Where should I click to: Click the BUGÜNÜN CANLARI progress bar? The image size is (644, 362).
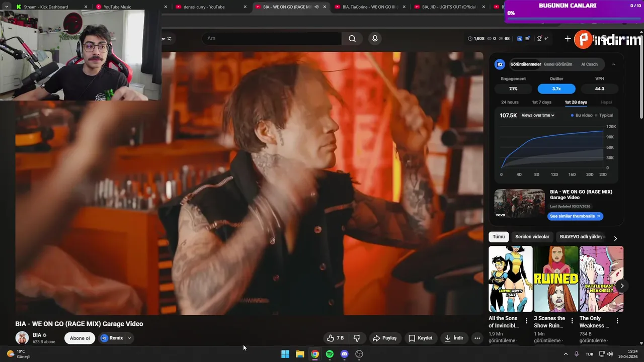pos(574,20)
